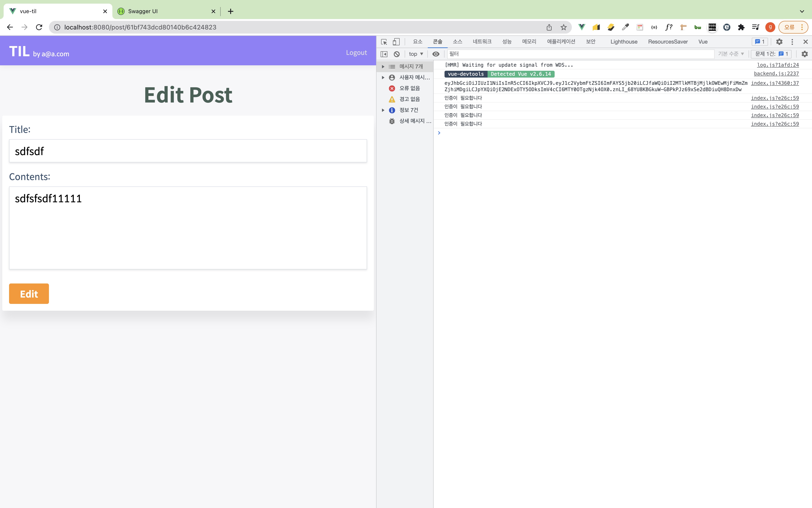Viewport: 812px width, 508px height.
Task: Expand the 사용자 메시 group
Action: tap(383, 77)
